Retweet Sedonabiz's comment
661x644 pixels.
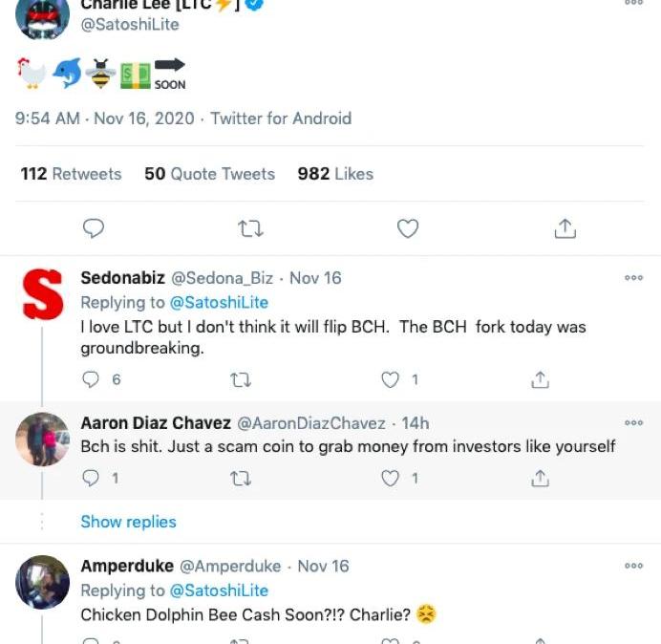[x=241, y=379]
